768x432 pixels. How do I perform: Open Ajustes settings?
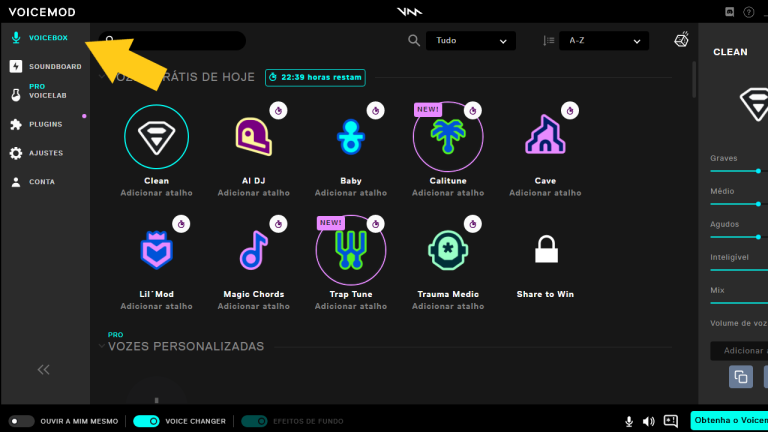click(x=37, y=153)
